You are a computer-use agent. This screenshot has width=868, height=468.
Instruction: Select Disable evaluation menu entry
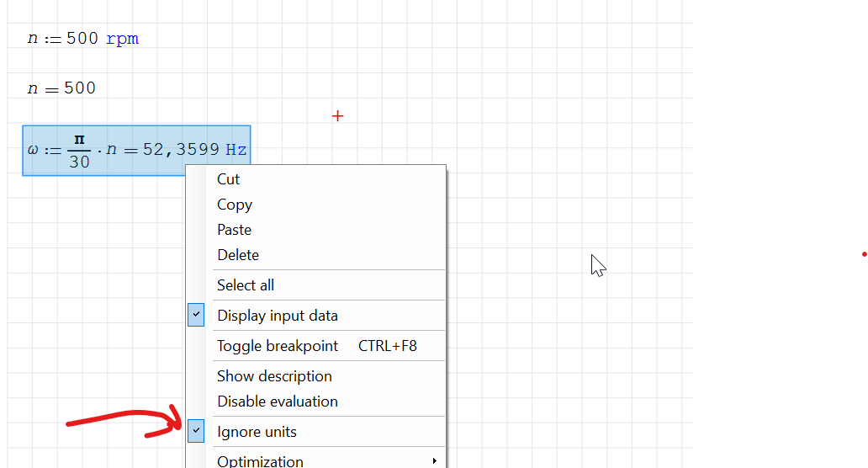(x=277, y=402)
